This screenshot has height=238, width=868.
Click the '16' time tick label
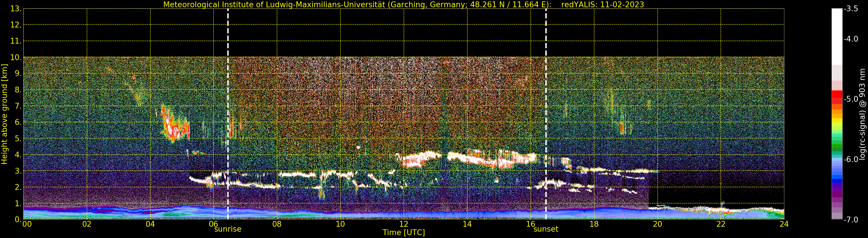(531, 224)
